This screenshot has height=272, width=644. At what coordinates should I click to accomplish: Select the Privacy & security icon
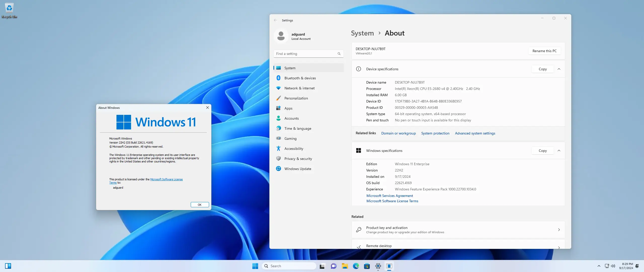[278, 158]
